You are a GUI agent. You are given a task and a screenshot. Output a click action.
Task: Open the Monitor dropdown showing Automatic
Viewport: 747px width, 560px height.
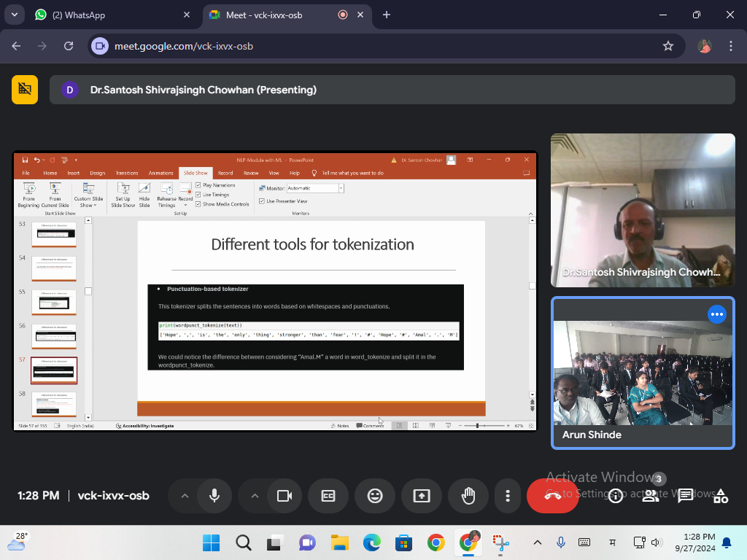pos(339,188)
